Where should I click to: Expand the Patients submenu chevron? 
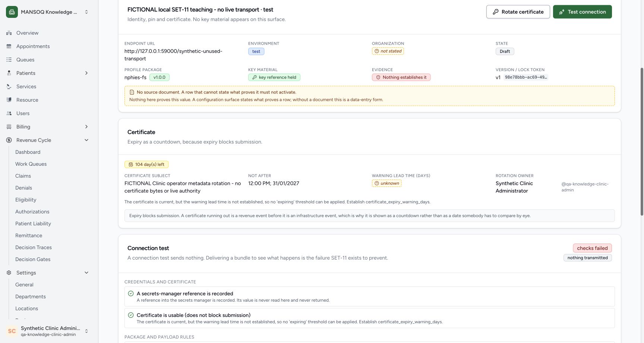(x=86, y=73)
